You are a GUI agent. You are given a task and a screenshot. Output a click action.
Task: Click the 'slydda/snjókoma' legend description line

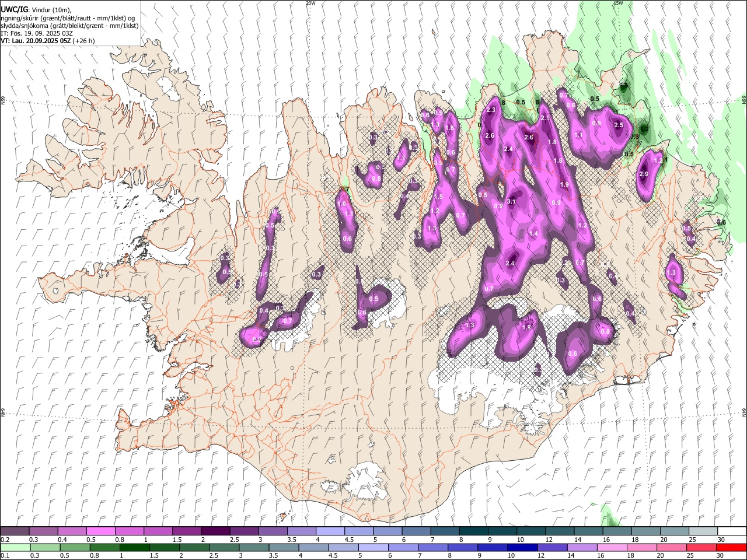pos(70,26)
